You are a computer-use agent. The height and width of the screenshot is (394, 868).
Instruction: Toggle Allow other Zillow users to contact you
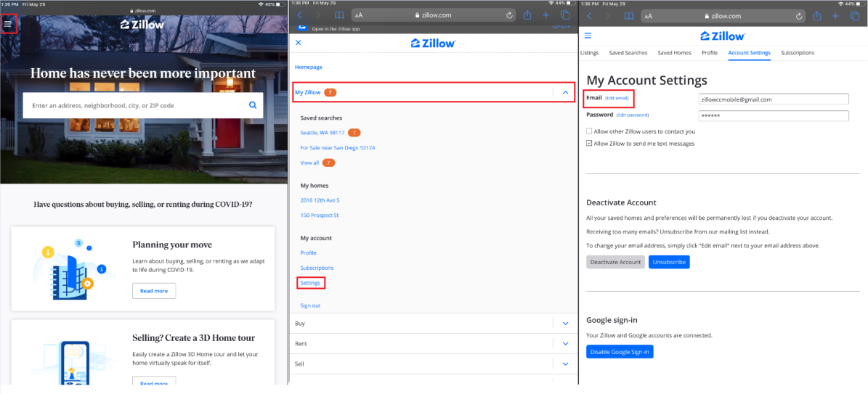coord(589,131)
